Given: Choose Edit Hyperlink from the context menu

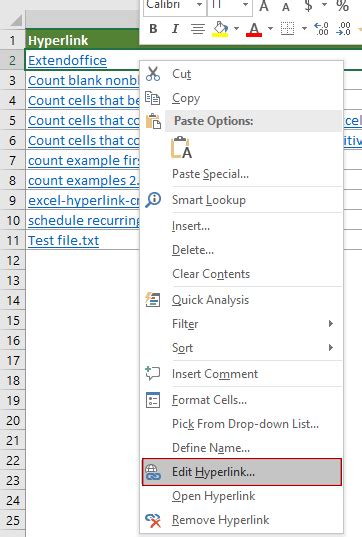Looking at the screenshot, I should (x=242, y=472).
